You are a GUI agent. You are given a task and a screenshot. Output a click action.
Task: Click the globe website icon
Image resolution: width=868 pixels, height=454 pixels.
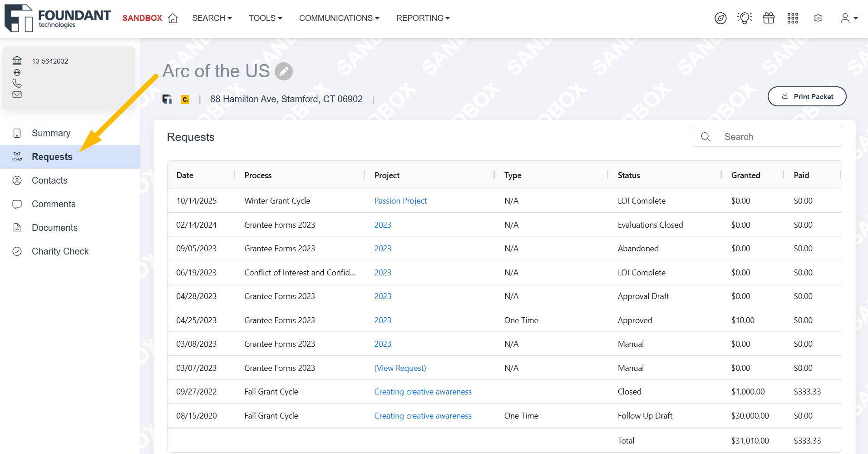17,73
